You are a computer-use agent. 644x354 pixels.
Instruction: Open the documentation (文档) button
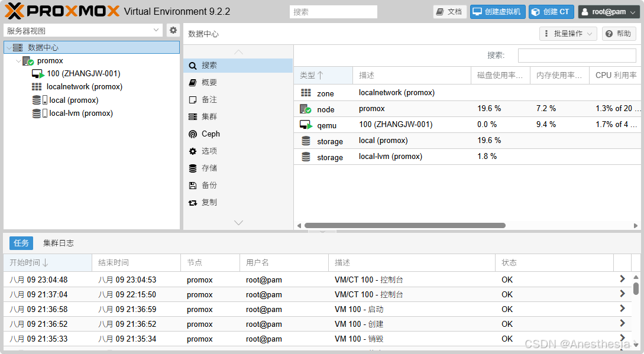click(449, 12)
